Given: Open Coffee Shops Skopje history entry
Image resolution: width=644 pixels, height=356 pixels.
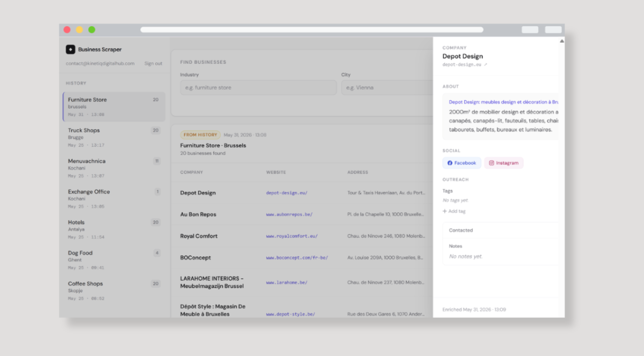Looking at the screenshot, I should (x=114, y=290).
